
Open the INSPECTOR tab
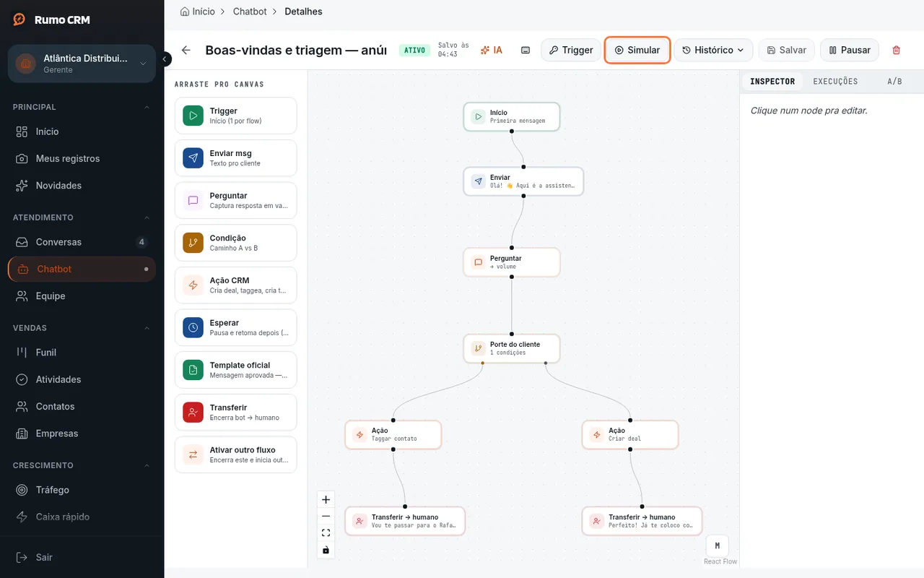pyautogui.click(x=772, y=82)
